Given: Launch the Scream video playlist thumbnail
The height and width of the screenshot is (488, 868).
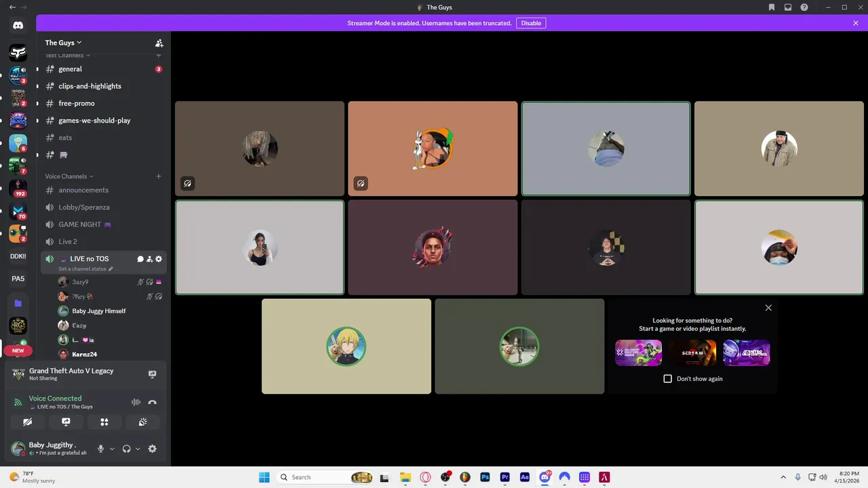Looking at the screenshot, I should point(692,353).
